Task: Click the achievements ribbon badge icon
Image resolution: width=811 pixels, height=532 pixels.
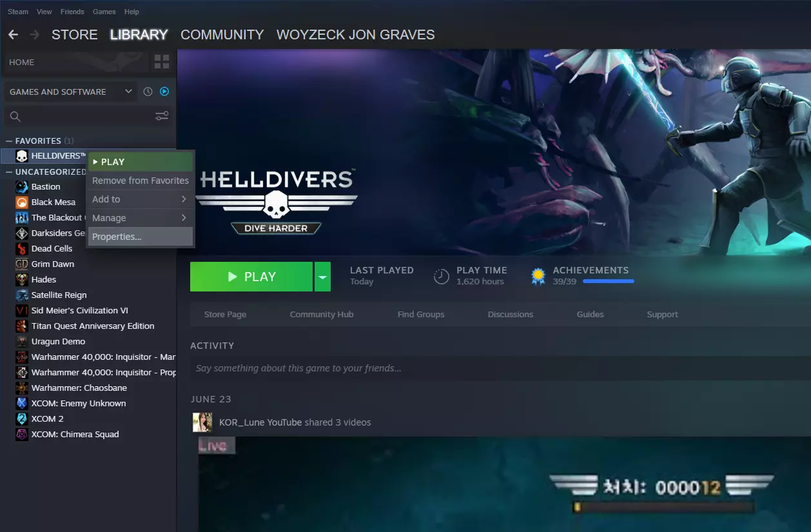Action: point(538,277)
